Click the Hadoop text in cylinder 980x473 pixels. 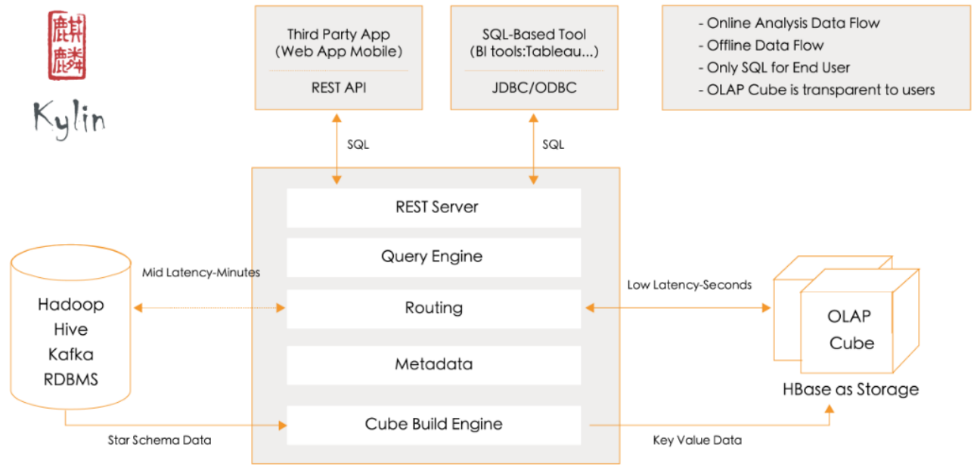pyautogui.click(x=71, y=305)
